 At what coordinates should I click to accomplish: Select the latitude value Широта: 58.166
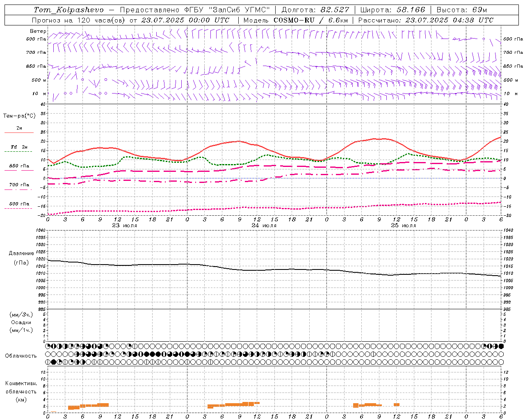[x=393, y=10]
